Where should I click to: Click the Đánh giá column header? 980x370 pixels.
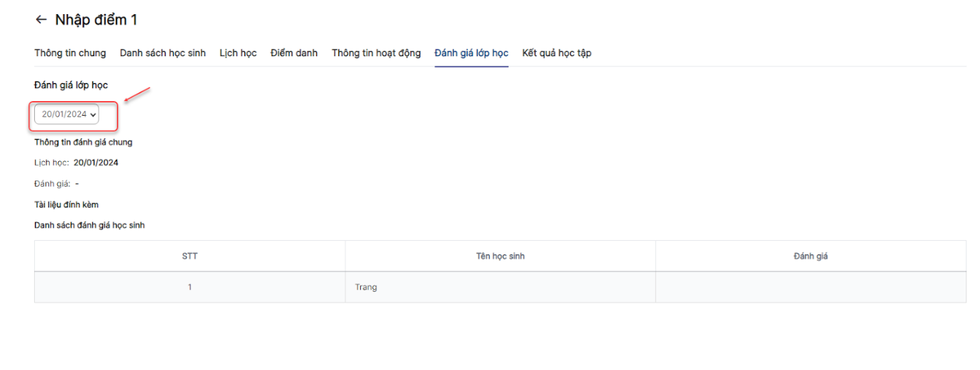click(x=810, y=256)
